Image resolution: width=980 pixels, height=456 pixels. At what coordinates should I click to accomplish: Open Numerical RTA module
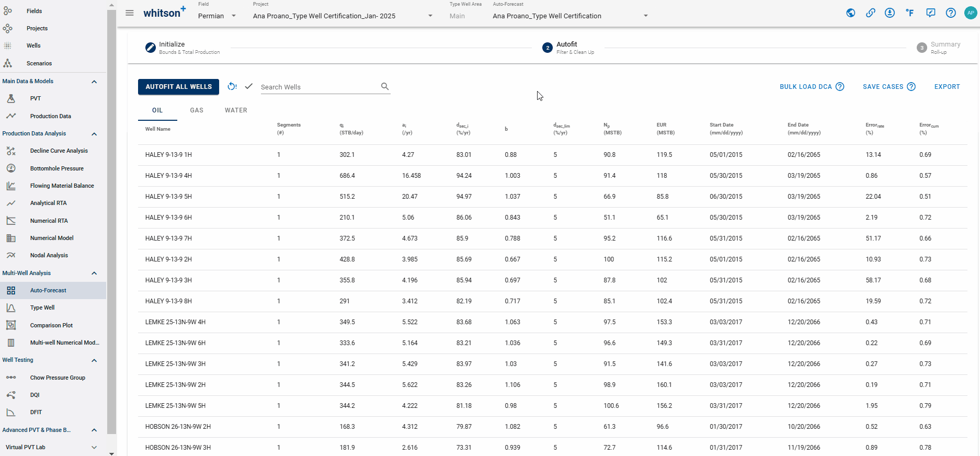tap(52, 221)
